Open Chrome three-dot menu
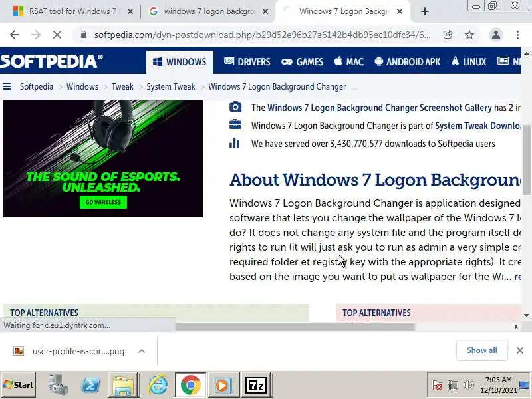The width and height of the screenshot is (532, 399). pyautogui.click(x=517, y=35)
